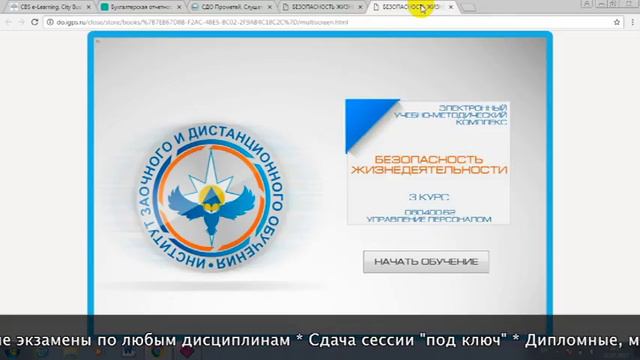Reload the current page
This screenshot has width=640, height=360.
pos(35,22)
